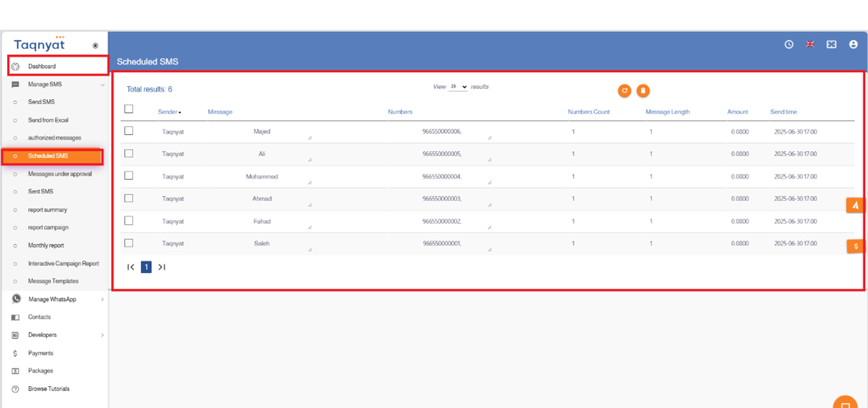Click the Message column header
Screen dimensions: 868x408
click(220, 112)
